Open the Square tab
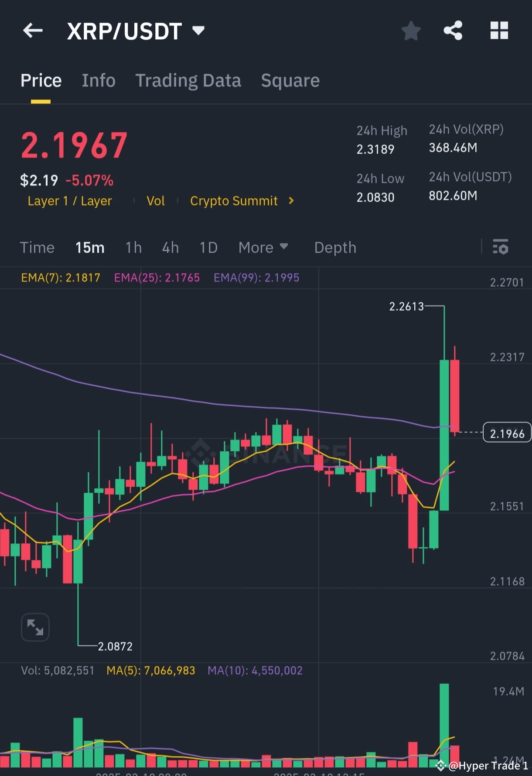Viewport: 532px width, 776px height. pos(290,80)
